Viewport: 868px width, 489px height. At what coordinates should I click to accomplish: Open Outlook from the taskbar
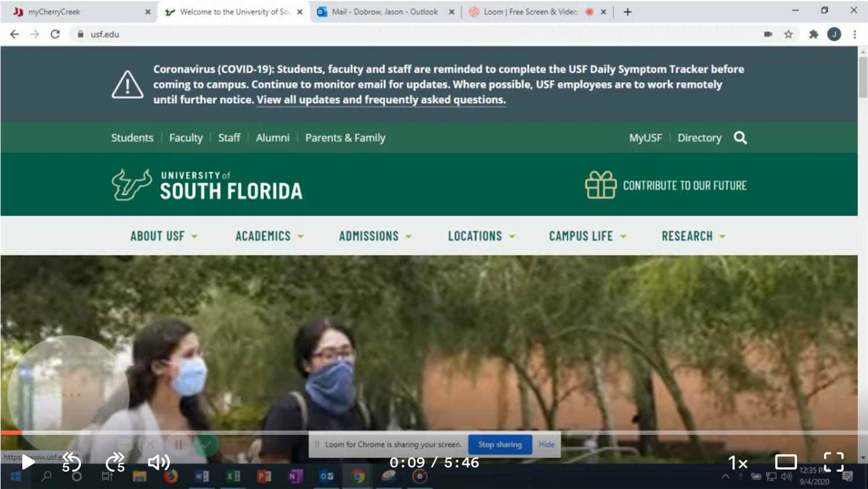click(326, 476)
